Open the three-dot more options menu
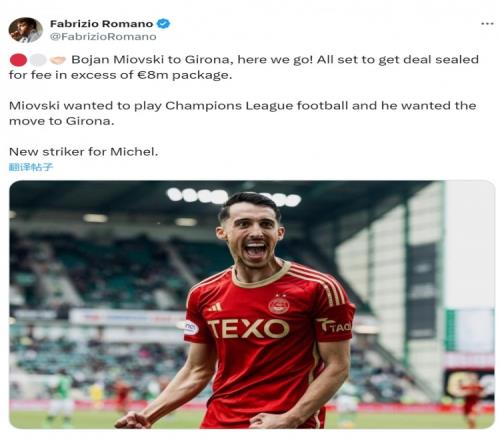Viewport: 500px width, 440px height. point(487,24)
